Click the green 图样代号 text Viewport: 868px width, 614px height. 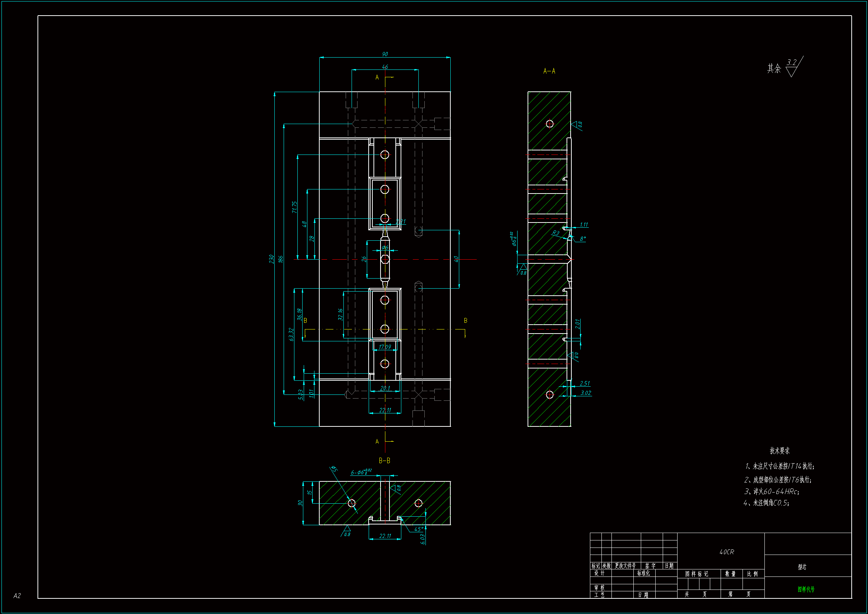click(x=806, y=589)
